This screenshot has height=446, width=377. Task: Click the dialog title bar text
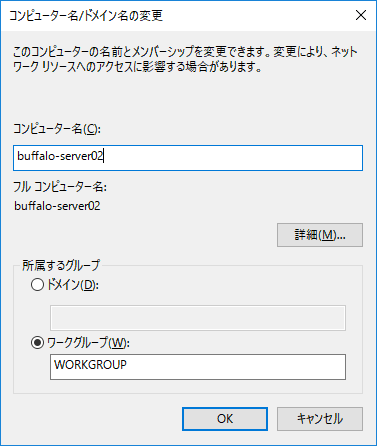pyautogui.click(x=86, y=16)
